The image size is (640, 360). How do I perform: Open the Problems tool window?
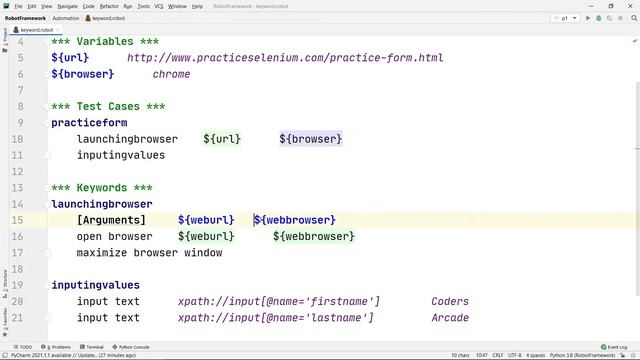tap(56, 347)
